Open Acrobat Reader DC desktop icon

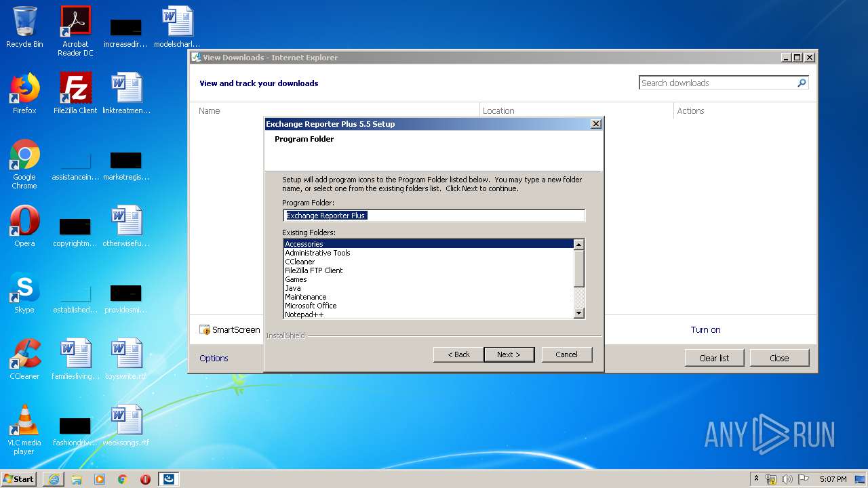pos(75,31)
